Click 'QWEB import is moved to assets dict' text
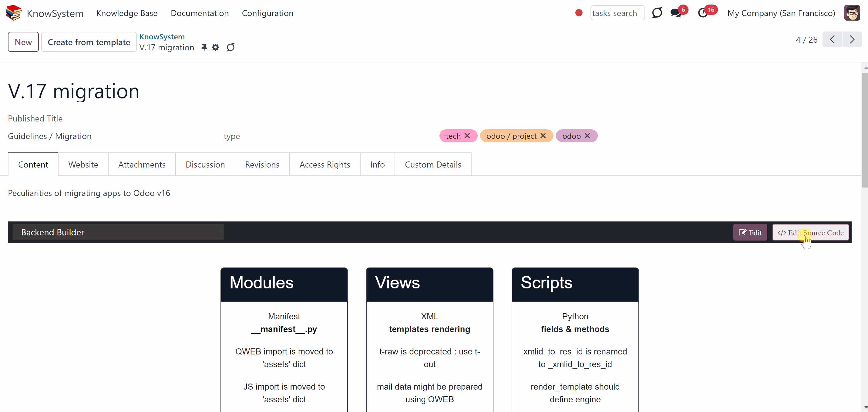 tap(284, 357)
